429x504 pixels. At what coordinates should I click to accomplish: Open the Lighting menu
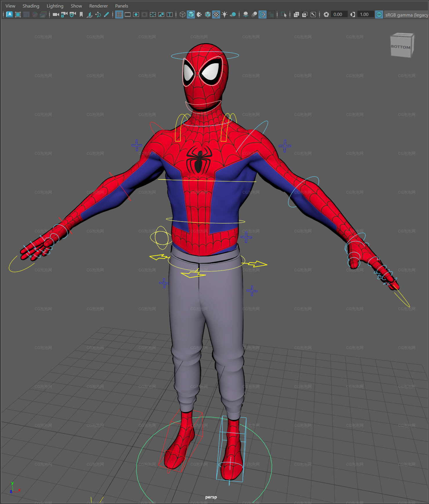pyautogui.click(x=55, y=6)
